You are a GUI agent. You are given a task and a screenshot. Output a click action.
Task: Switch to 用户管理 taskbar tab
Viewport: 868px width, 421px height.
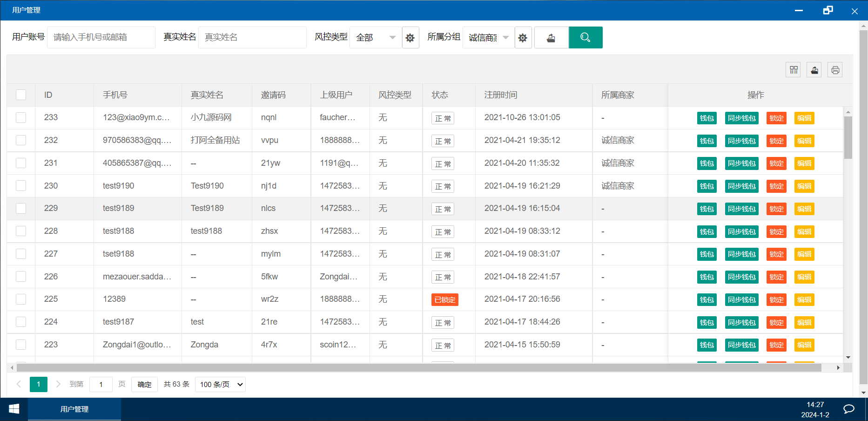[x=74, y=409]
